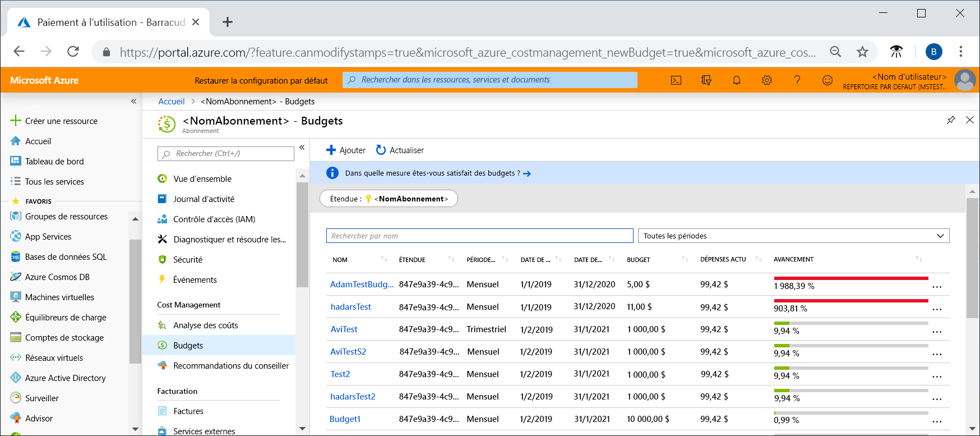Open a new browser tab

coord(227,22)
